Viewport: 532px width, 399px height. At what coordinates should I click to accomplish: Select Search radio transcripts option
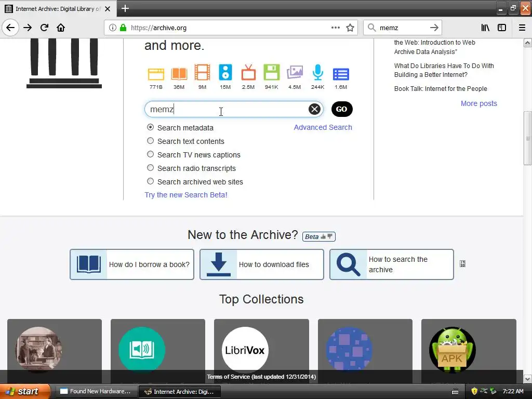click(150, 168)
